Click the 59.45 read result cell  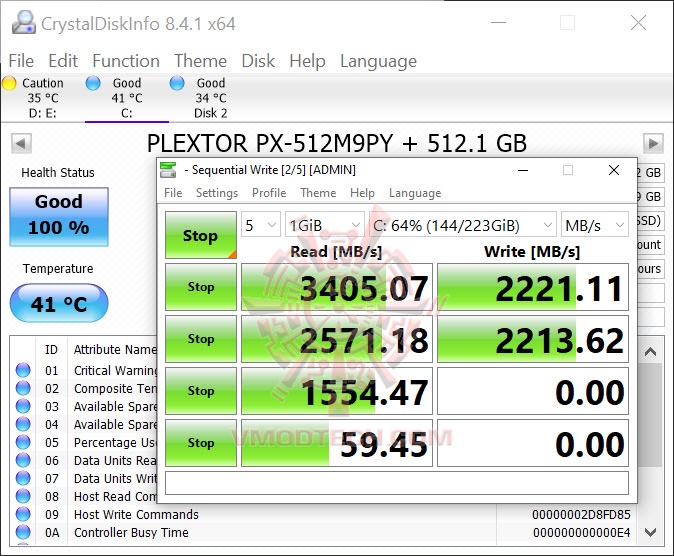click(337, 443)
